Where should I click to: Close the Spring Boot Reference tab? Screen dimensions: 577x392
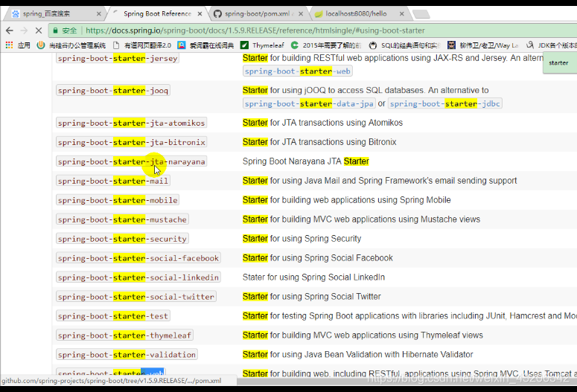click(x=200, y=14)
